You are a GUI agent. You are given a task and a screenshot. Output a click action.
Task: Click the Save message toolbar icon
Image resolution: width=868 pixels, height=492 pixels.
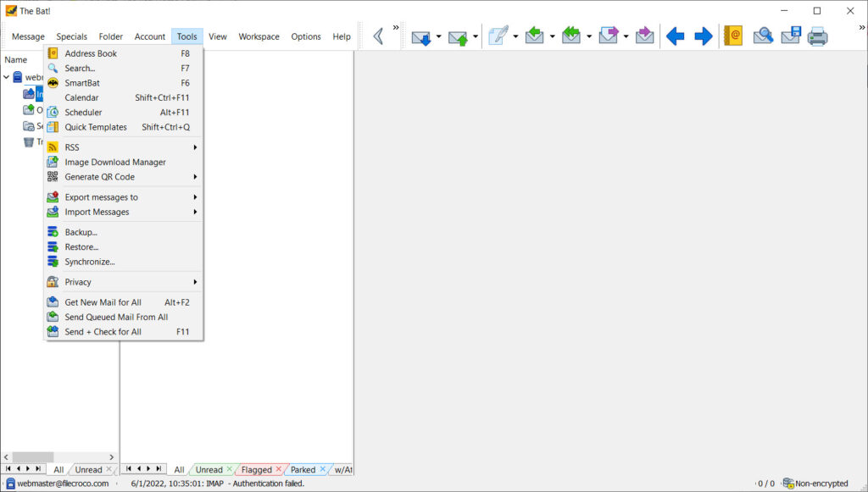[790, 36]
